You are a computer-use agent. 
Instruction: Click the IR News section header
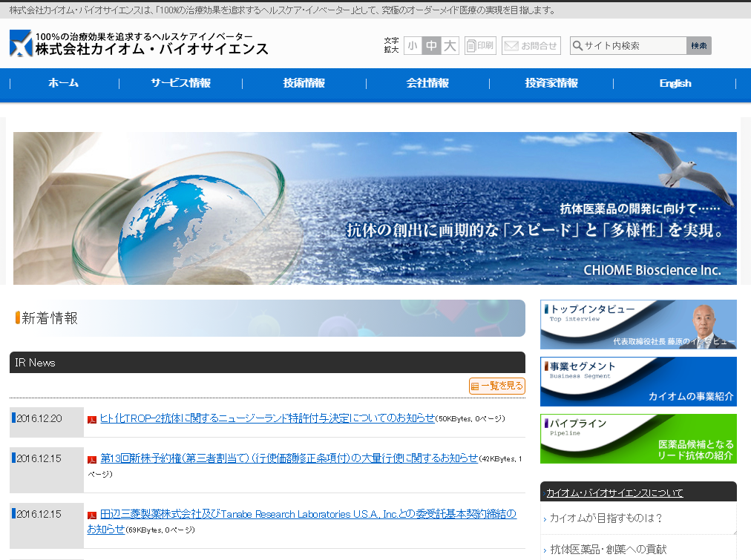[x=267, y=362]
